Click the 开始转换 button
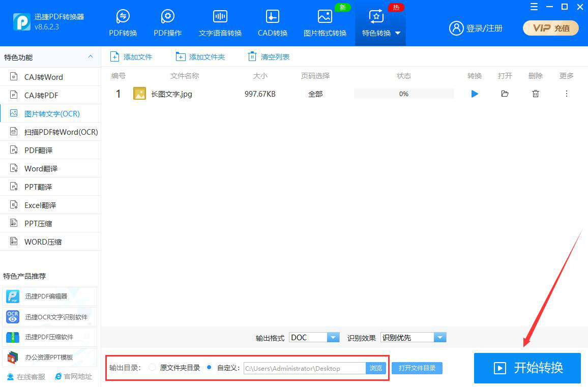The height and width of the screenshot is (387, 588). point(527,368)
